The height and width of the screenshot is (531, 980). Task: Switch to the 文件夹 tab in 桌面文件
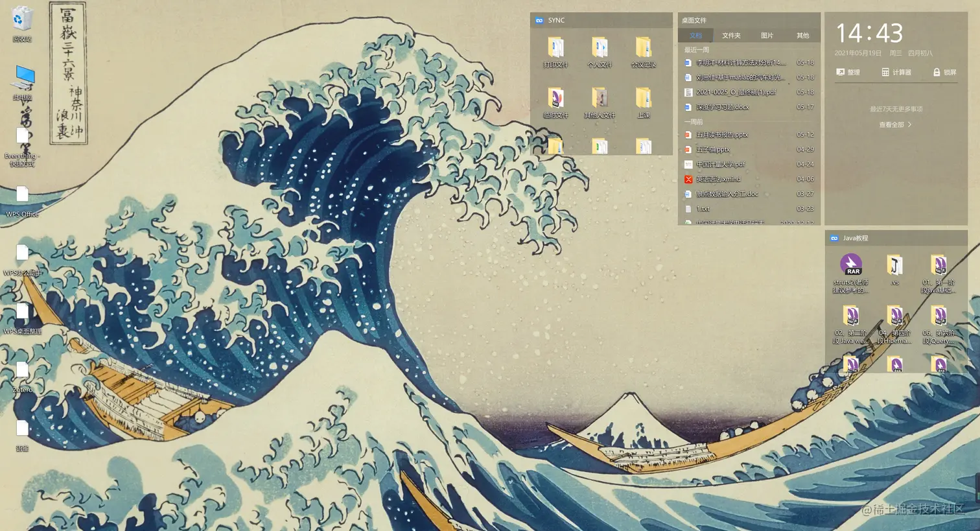click(x=731, y=36)
